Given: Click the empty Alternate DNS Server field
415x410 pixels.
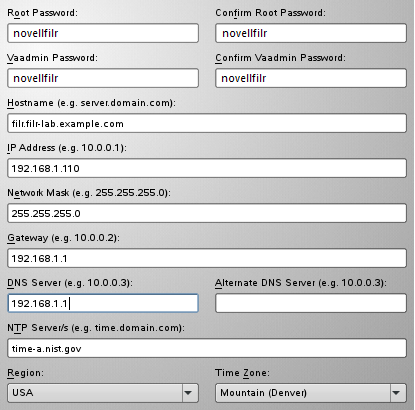Looking at the screenshot, I should click(x=311, y=303).
